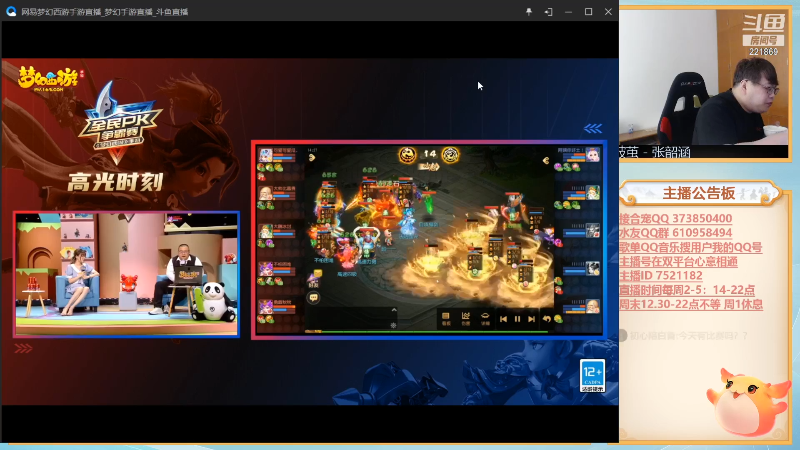Click the line 接合宠QQ 373850400
The width and height of the screenshot is (800, 450).
(x=676, y=218)
